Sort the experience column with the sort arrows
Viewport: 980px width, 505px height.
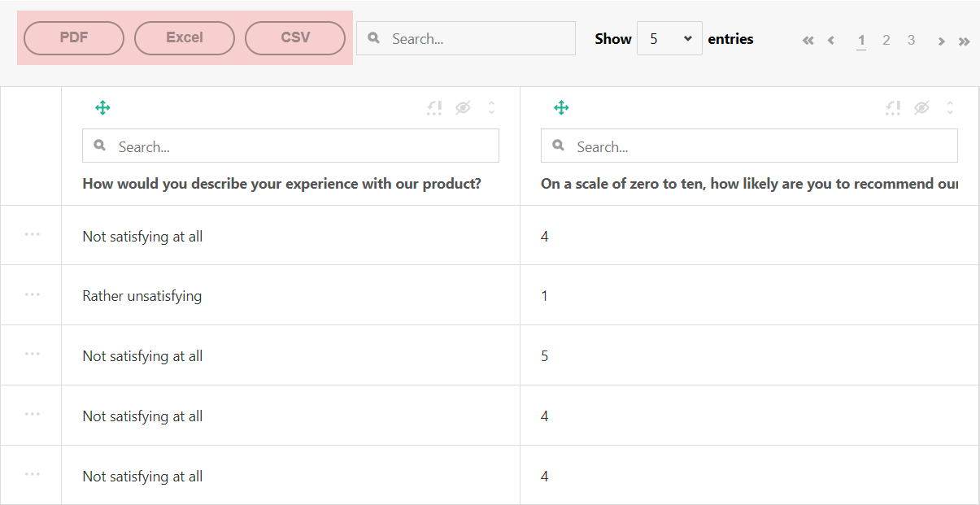(491, 107)
